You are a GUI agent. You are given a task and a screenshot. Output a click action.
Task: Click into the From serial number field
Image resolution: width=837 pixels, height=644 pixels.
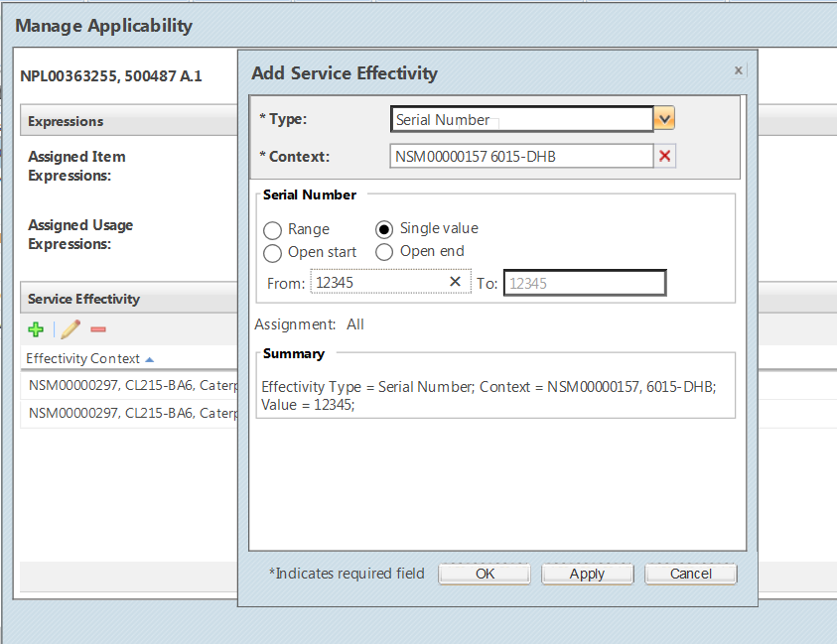click(x=377, y=283)
